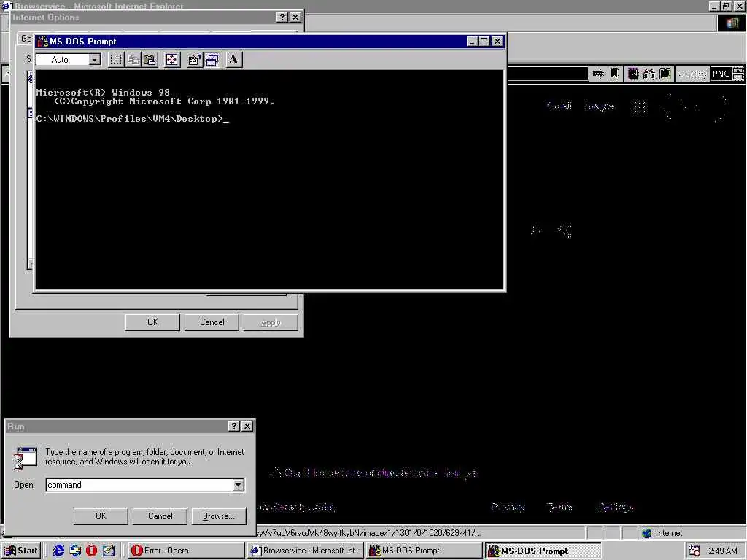The image size is (747, 560).
Task: Click the bookmark icon in Browservice toolbar
Action: point(614,74)
